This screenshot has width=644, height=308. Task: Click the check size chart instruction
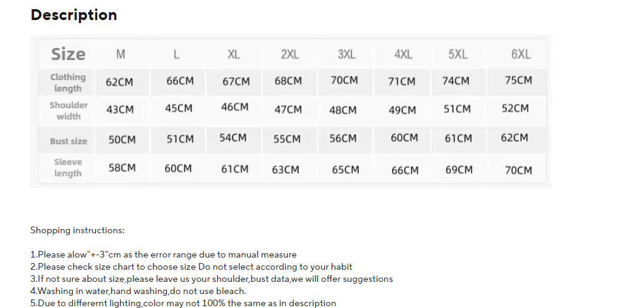pyautogui.click(x=191, y=267)
